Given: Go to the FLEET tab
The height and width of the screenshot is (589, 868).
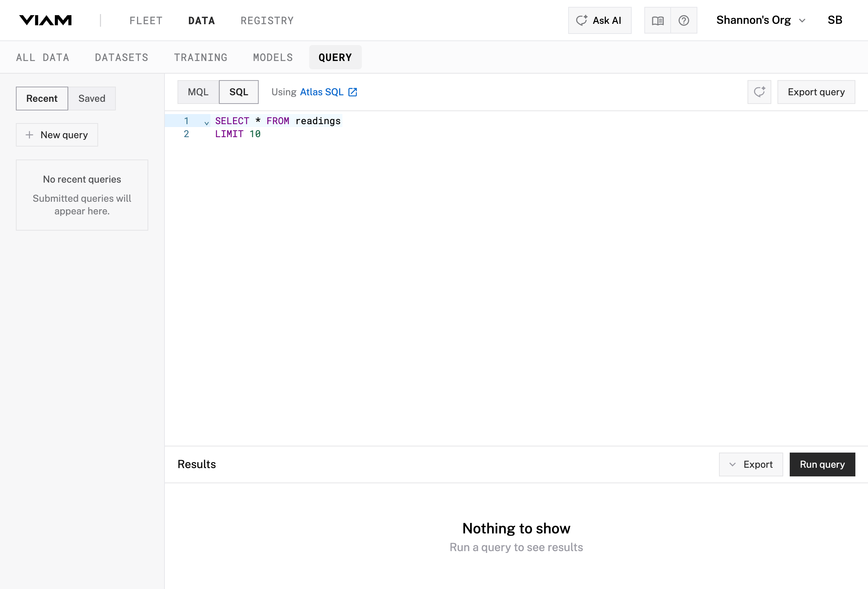Looking at the screenshot, I should coord(146,21).
